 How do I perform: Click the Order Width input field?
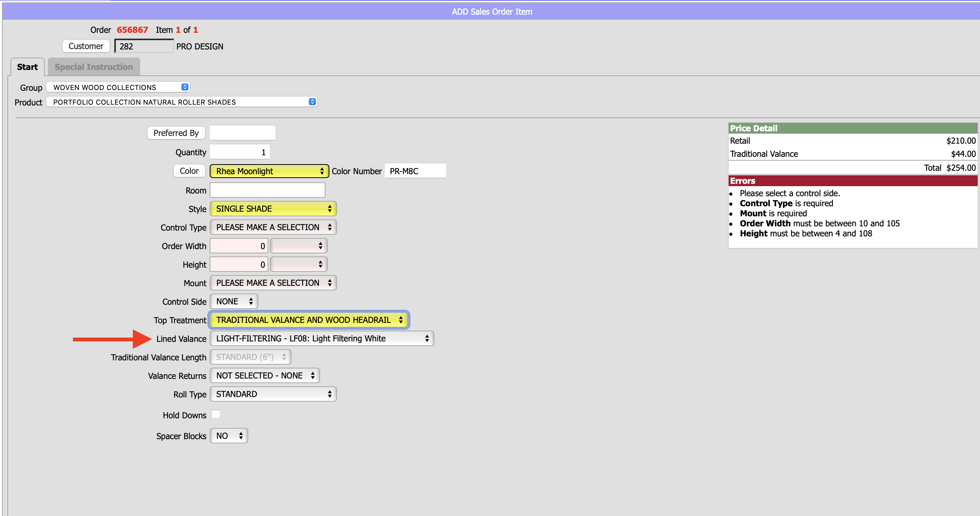click(239, 246)
